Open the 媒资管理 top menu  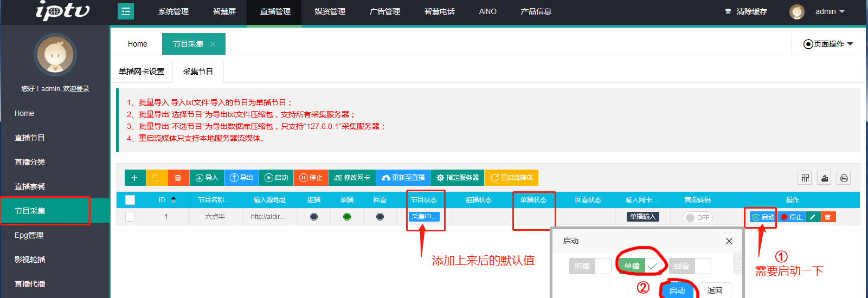(x=330, y=11)
